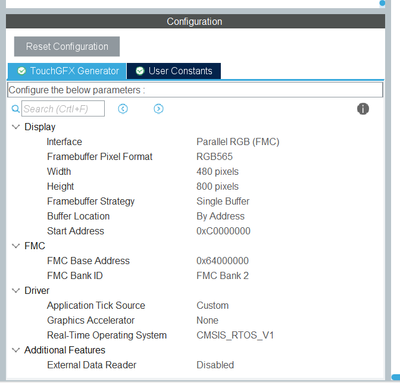Click the Reset Configuration button
Viewport: 400px width, 383px height.
[x=67, y=46]
